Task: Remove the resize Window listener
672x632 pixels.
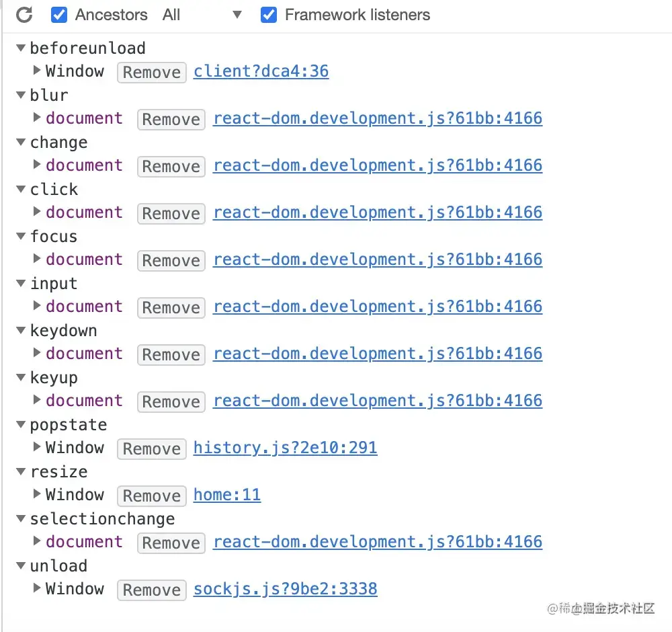Action: click(x=151, y=496)
